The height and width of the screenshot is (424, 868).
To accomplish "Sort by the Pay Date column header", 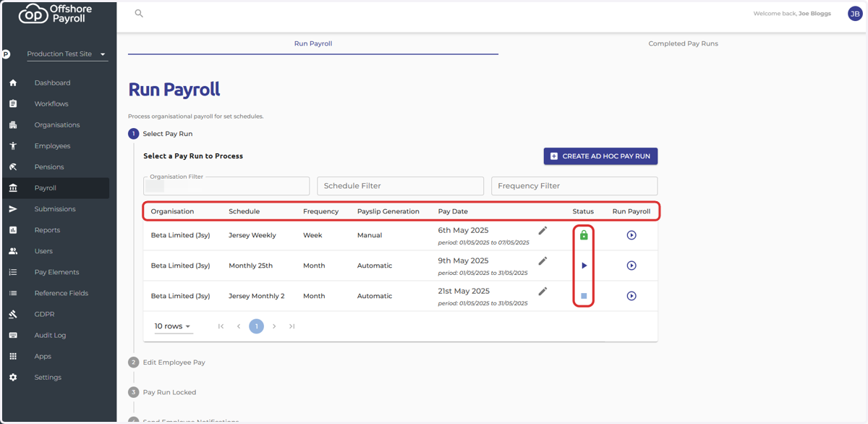I will 453,211.
